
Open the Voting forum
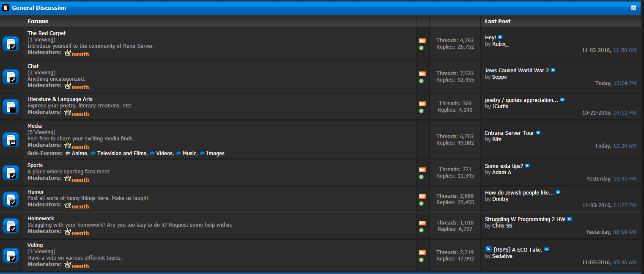pyautogui.click(x=35, y=245)
